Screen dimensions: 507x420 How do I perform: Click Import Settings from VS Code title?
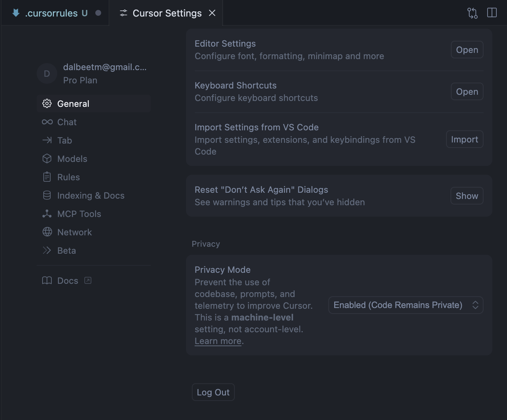(256, 127)
